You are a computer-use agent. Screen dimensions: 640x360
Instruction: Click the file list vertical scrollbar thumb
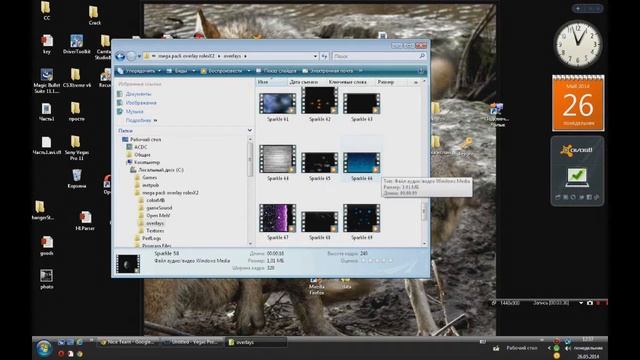[x=424, y=211]
